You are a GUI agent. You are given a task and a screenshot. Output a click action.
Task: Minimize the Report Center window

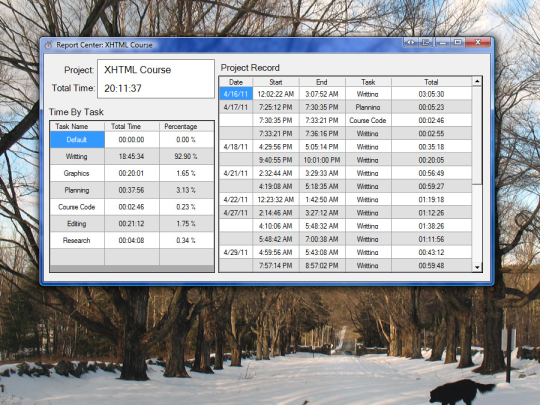pyautogui.click(x=443, y=42)
